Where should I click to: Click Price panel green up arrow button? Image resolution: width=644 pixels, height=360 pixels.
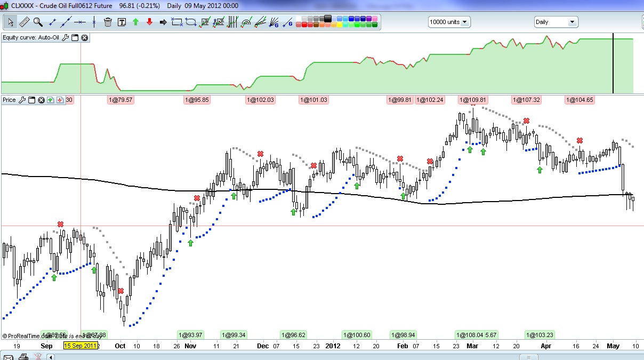[x=50, y=100]
